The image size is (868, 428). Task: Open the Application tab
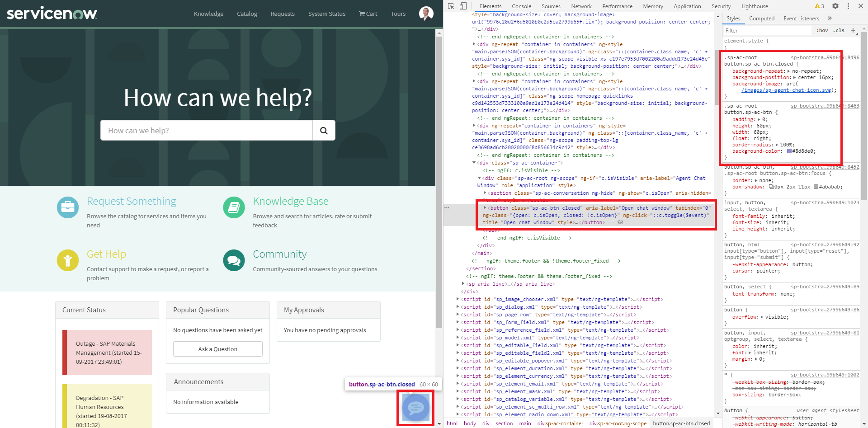click(687, 6)
